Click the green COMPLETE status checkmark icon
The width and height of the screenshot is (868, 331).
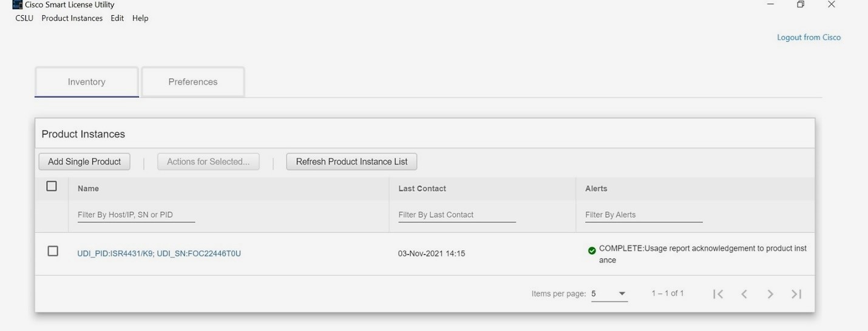coord(592,251)
